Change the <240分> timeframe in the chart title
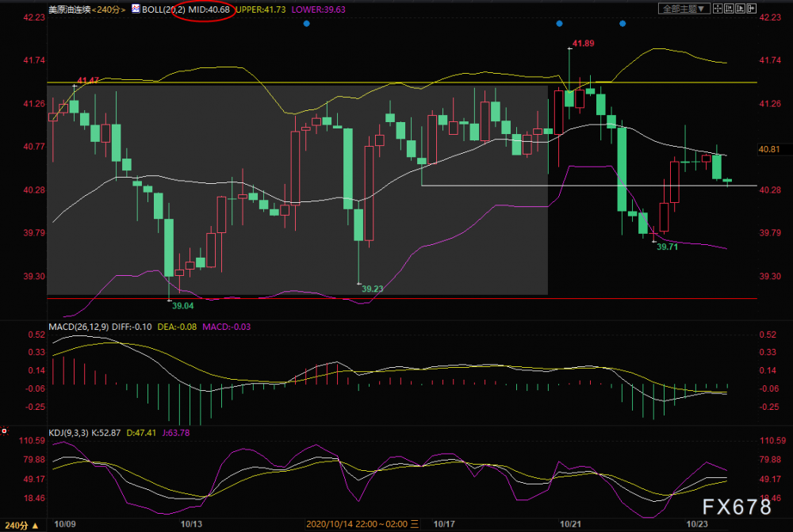The image size is (793, 532). pyautogui.click(x=109, y=10)
